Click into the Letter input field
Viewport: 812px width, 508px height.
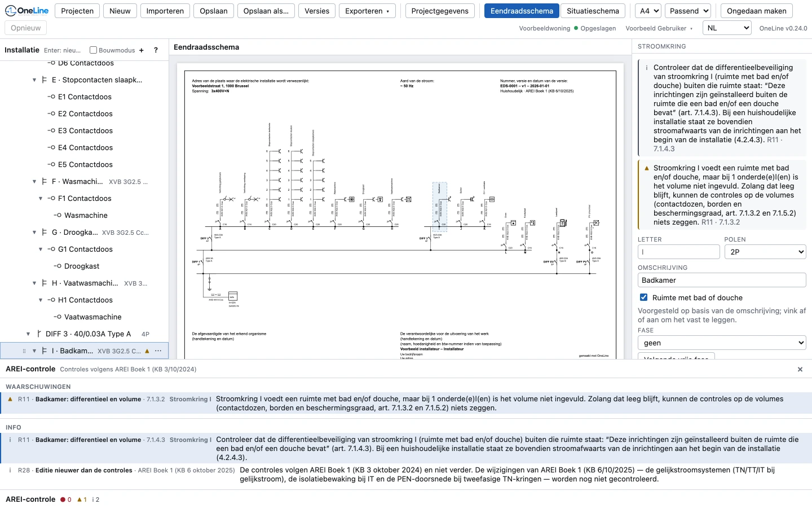point(678,252)
